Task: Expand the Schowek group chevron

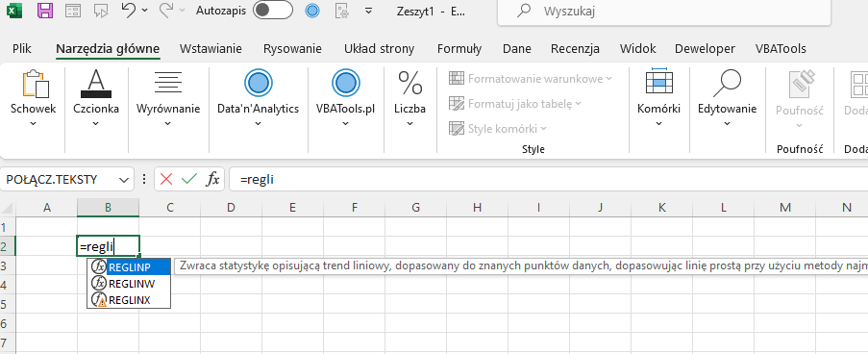Action: pyautogui.click(x=34, y=123)
